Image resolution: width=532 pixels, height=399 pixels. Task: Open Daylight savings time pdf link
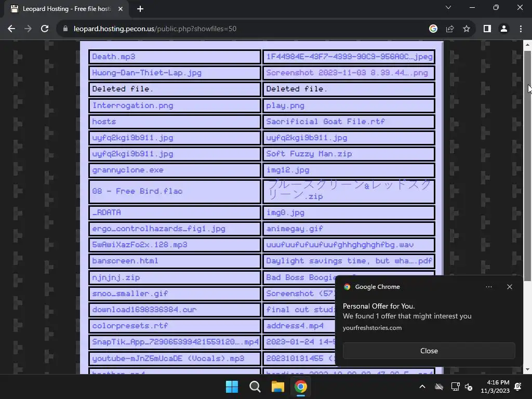349,261
